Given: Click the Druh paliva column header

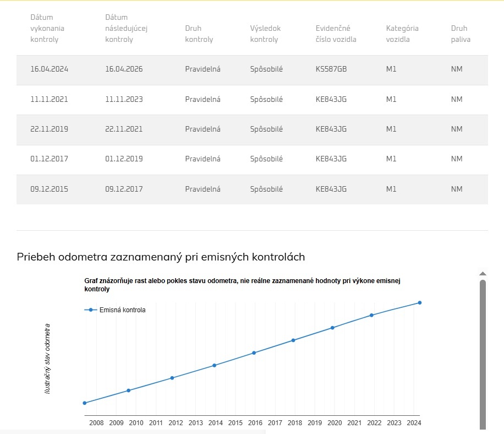Looking at the screenshot, I should [461, 34].
